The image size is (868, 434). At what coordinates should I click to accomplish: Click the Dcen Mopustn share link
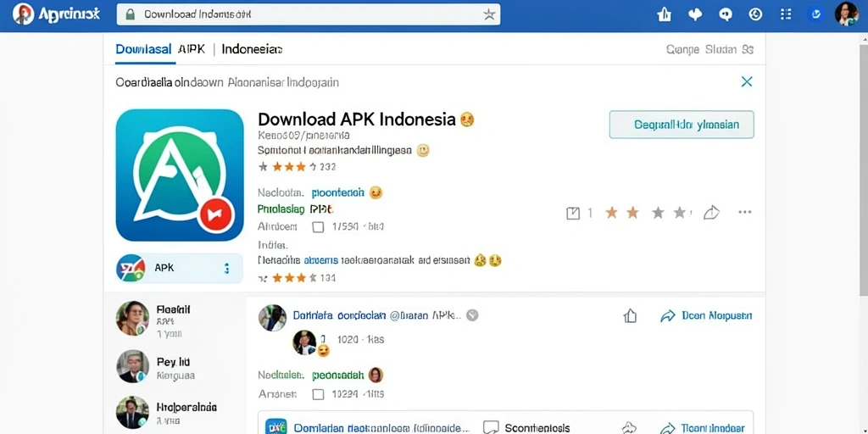click(x=706, y=315)
